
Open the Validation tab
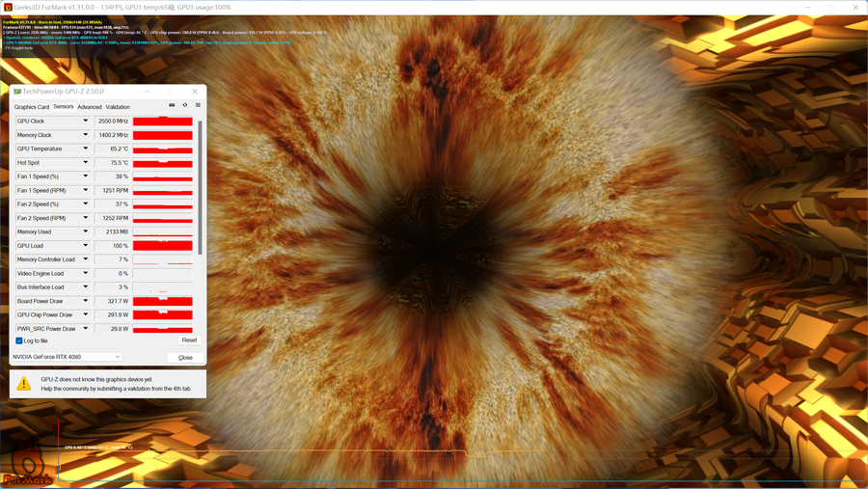pyautogui.click(x=118, y=107)
